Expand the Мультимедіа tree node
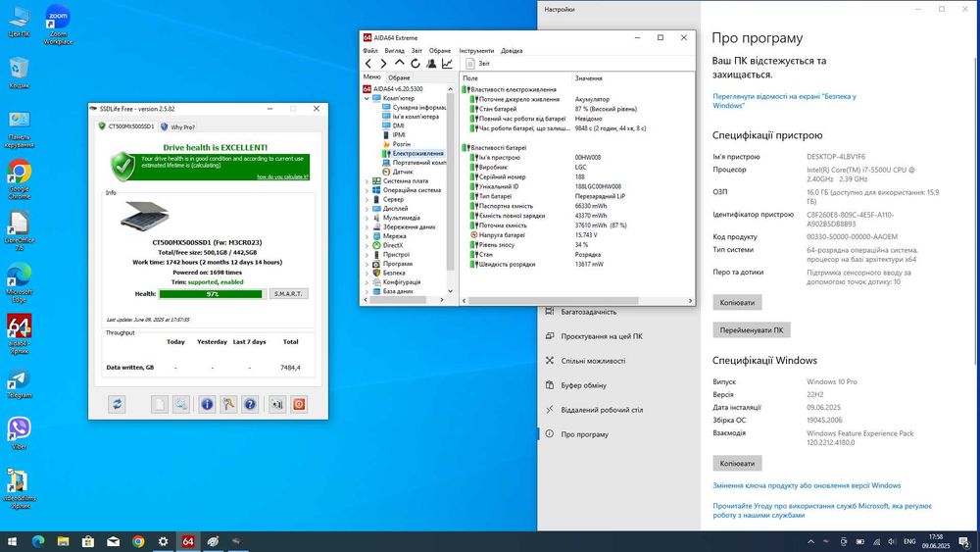 (x=367, y=218)
